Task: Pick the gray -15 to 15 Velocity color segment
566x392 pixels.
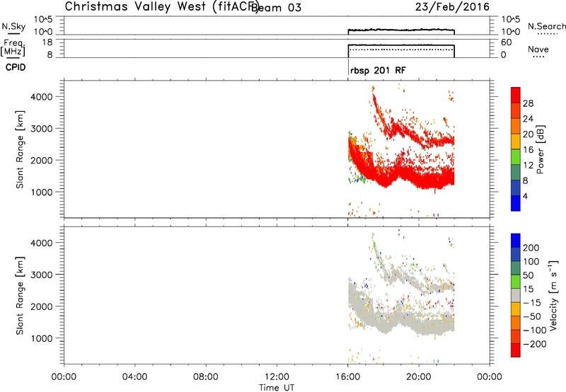Action: click(516, 295)
